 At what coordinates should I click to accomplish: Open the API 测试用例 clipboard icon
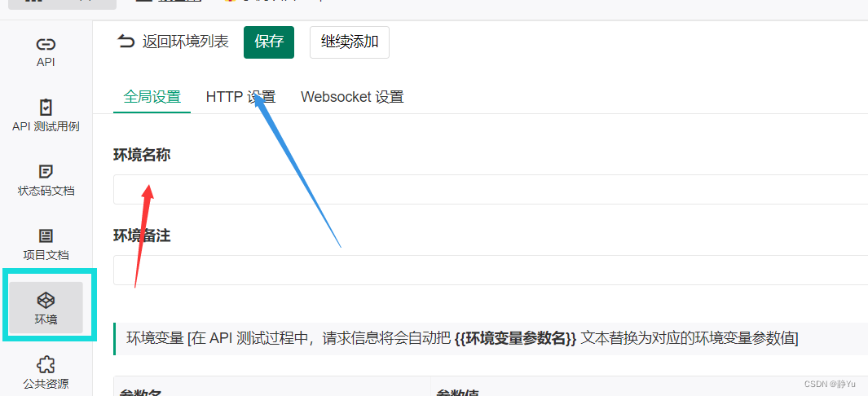[x=46, y=108]
